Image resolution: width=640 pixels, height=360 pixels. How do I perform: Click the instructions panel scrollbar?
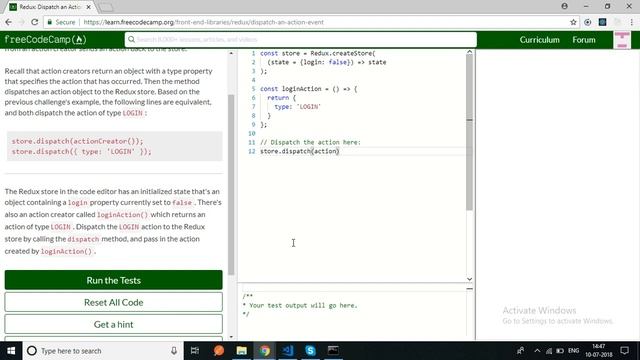pyautogui.click(x=231, y=184)
